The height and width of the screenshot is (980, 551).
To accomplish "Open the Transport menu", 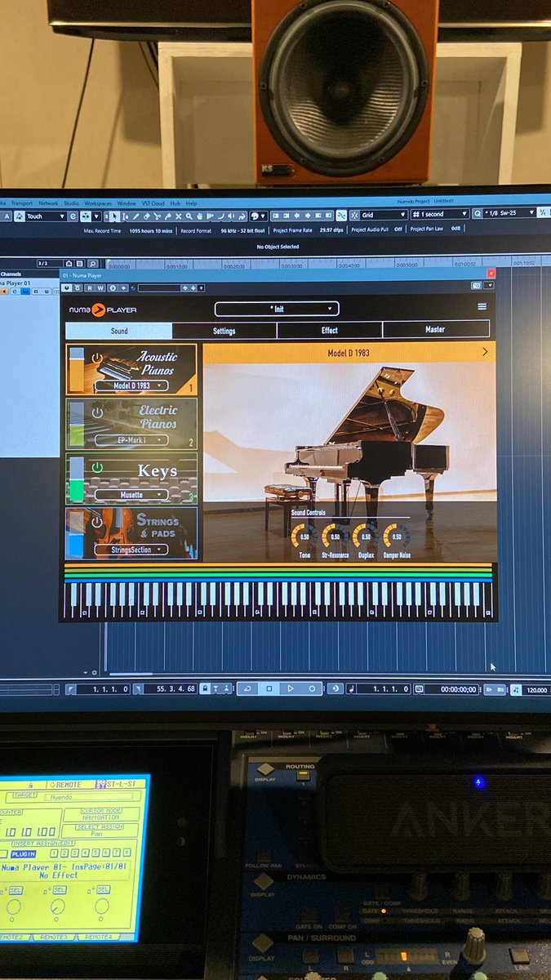I will 22,203.
